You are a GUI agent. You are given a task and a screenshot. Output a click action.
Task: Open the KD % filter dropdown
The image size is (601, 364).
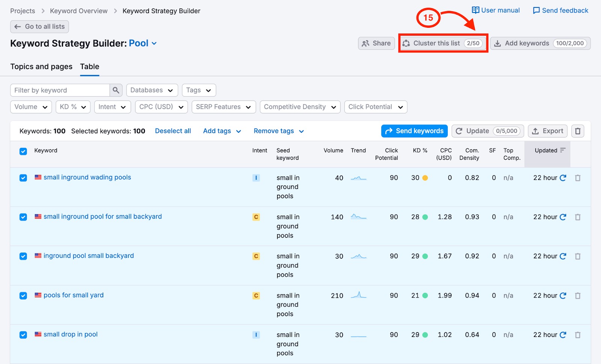pos(73,107)
